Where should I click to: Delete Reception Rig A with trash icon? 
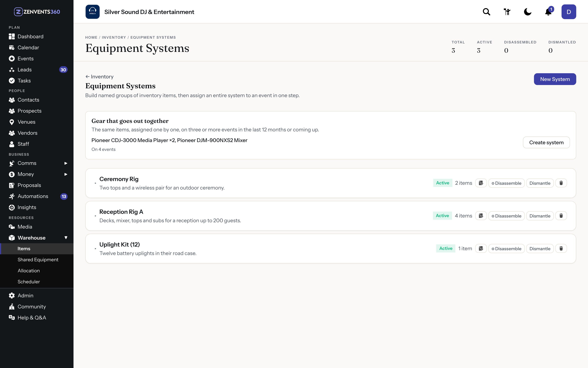click(561, 216)
